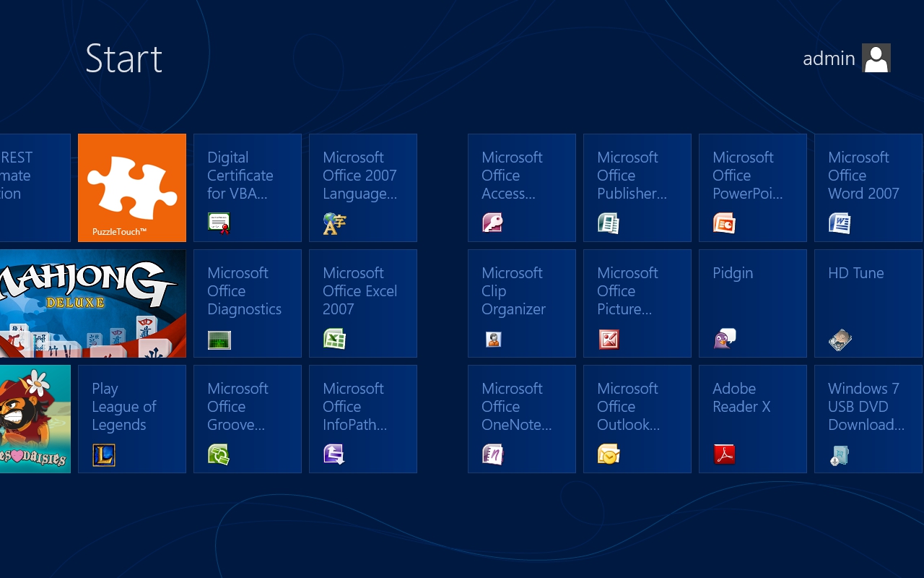Click the 'Microsoft Office OneNote...' label
The height and width of the screenshot is (578, 924).
[x=517, y=407]
